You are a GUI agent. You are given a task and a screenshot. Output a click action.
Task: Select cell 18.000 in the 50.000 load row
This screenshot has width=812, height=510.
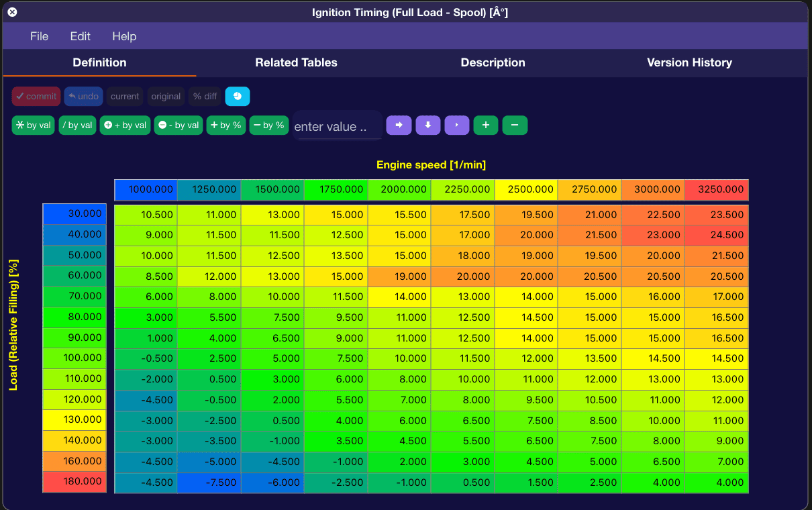click(x=463, y=256)
